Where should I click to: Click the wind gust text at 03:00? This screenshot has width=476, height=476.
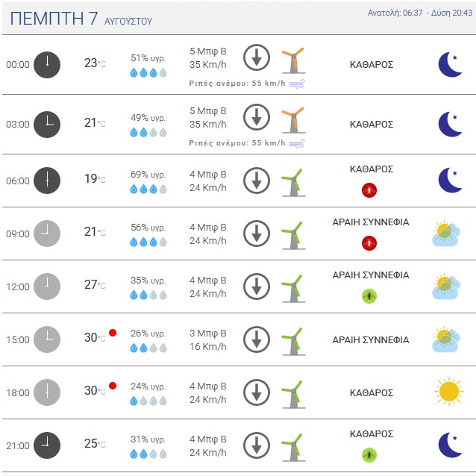point(237,143)
